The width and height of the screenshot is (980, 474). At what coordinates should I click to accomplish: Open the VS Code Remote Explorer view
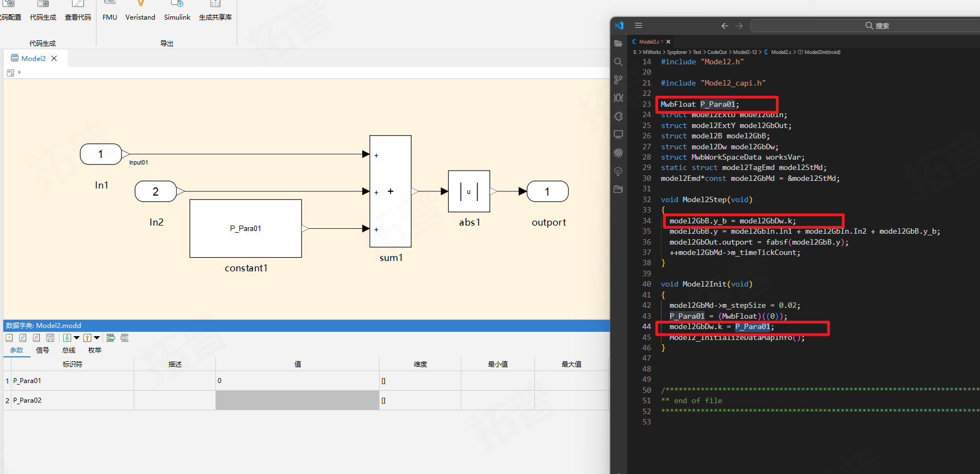[x=618, y=135]
